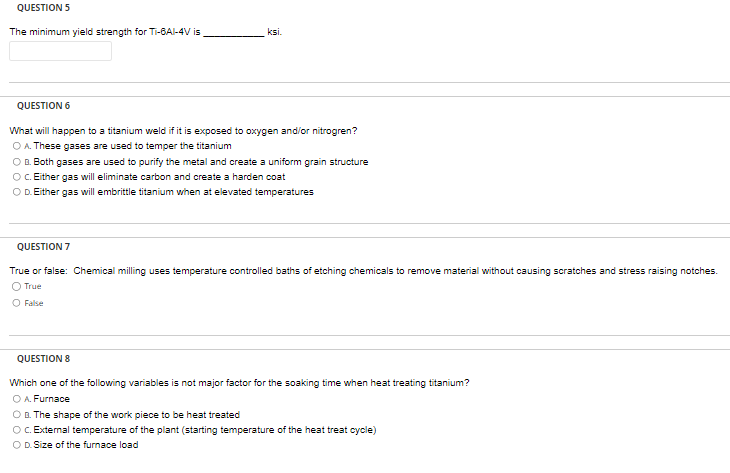Click the titanium weld oxygen nitrogen question text
Screen dimensions: 730x473
click(x=183, y=131)
